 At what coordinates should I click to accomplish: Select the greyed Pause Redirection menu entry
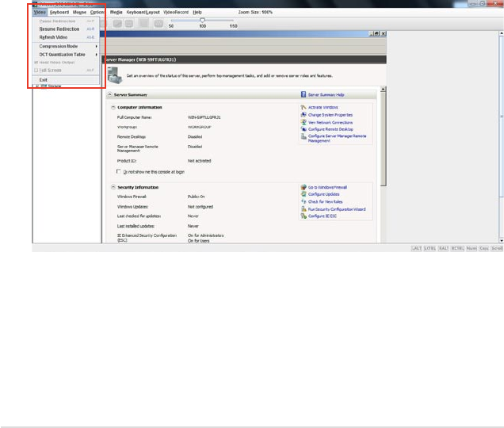67,21
